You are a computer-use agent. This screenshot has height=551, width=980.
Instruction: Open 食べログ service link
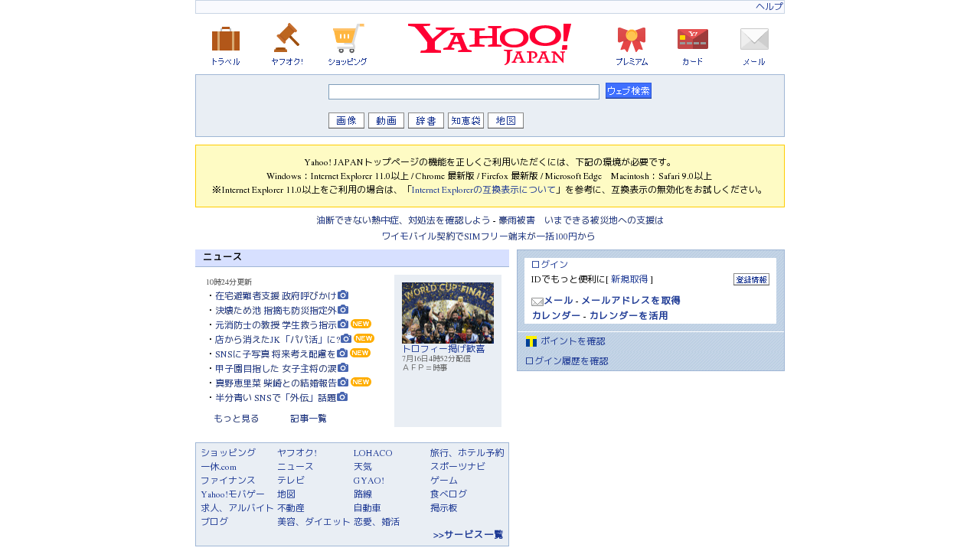[449, 494]
